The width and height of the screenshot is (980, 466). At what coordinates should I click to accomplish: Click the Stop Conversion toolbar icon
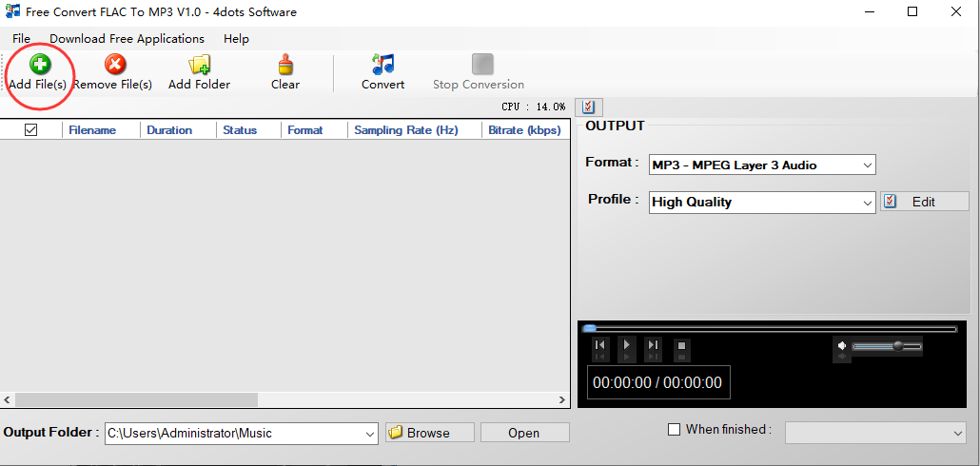coord(481,64)
